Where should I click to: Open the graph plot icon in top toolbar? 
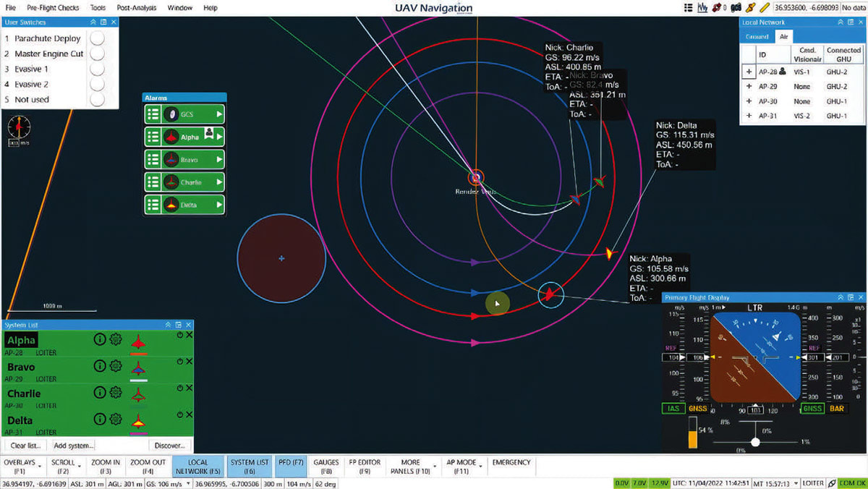pos(702,8)
